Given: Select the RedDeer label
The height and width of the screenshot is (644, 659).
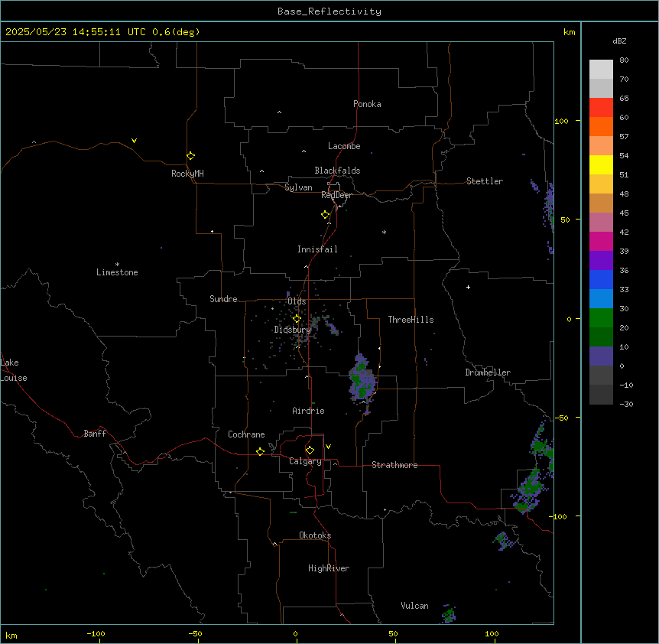Looking at the screenshot, I should [336, 195].
